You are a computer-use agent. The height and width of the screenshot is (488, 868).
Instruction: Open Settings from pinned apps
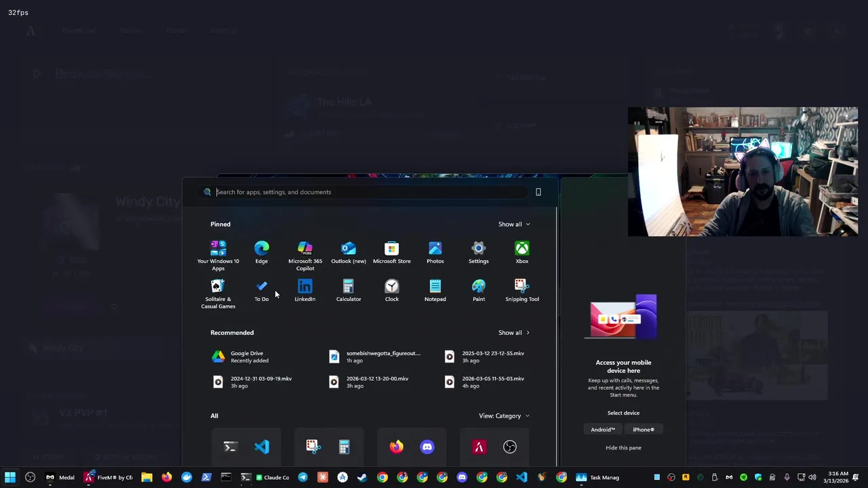[x=478, y=253]
